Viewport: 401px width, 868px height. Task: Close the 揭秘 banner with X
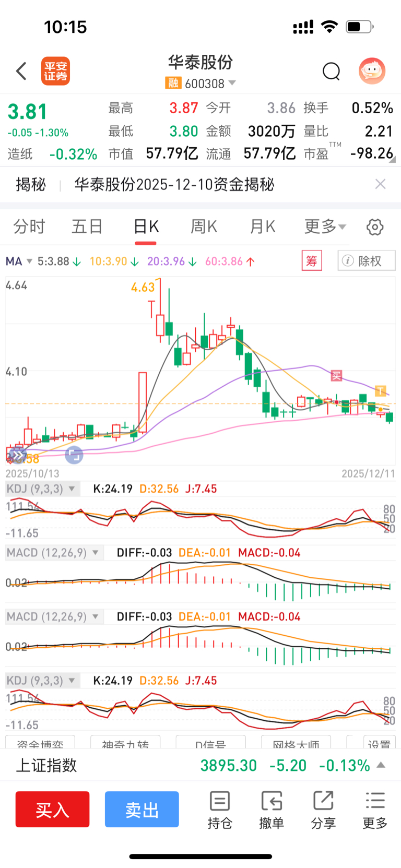381,184
